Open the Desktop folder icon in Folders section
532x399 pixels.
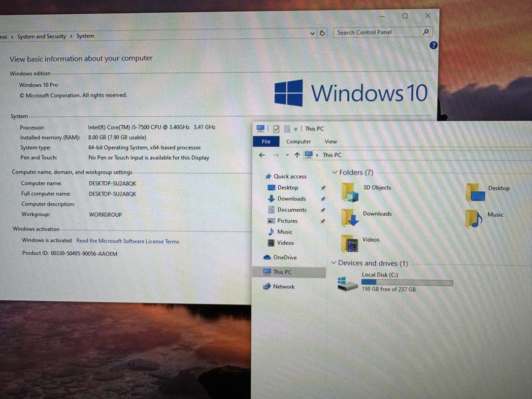476,193
